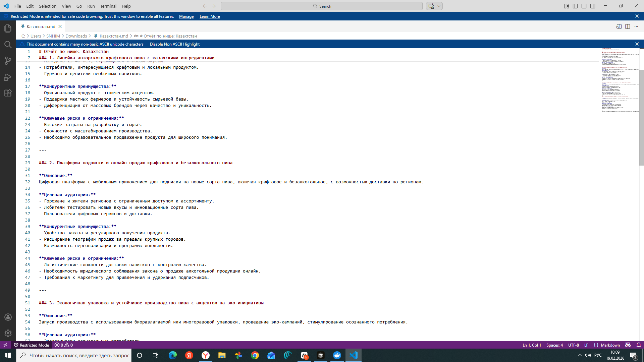Click the Windows taskbar search box
644x362 pixels.
point(74,355)
